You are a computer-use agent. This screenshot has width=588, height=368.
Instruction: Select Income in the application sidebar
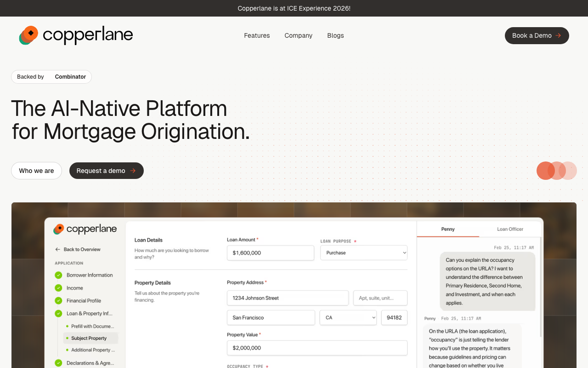pos(75,288)
